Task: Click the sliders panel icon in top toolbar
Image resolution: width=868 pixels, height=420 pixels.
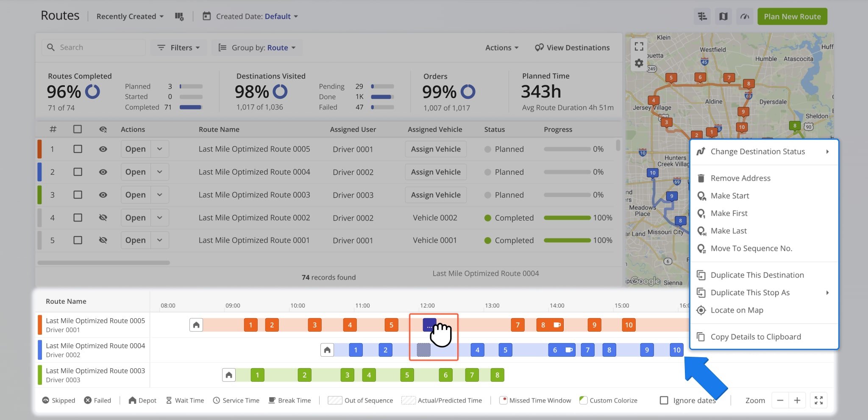Action: (x=702, y=16)
